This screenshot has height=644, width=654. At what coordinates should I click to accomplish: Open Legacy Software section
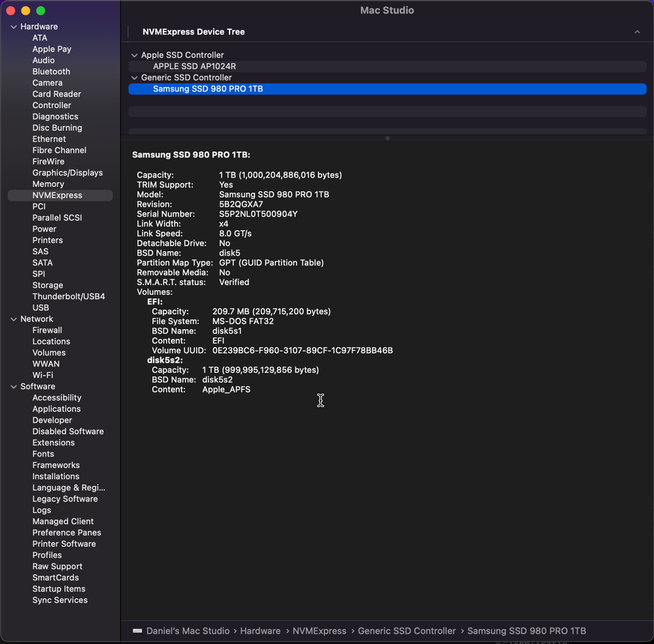pos(65,499)
